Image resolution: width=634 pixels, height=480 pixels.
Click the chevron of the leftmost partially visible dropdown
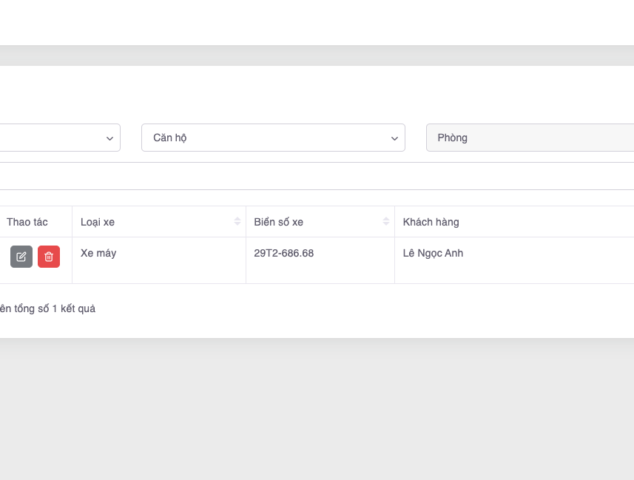coord(110,138)
